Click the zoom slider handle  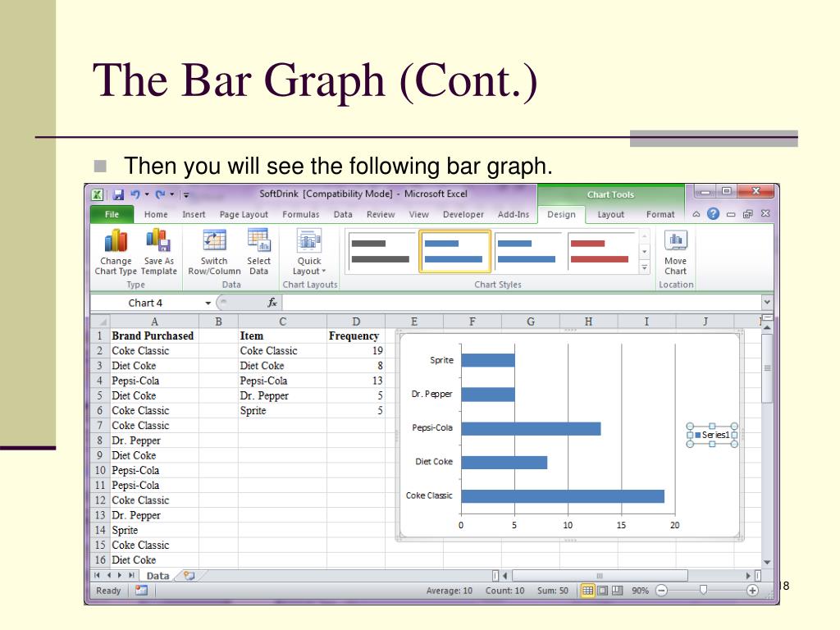point(703,590)
